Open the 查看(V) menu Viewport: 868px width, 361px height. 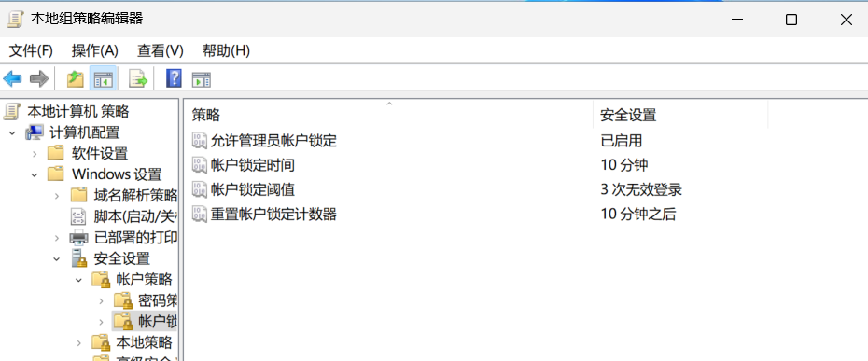pyautogui.click(x=160, y=51)
